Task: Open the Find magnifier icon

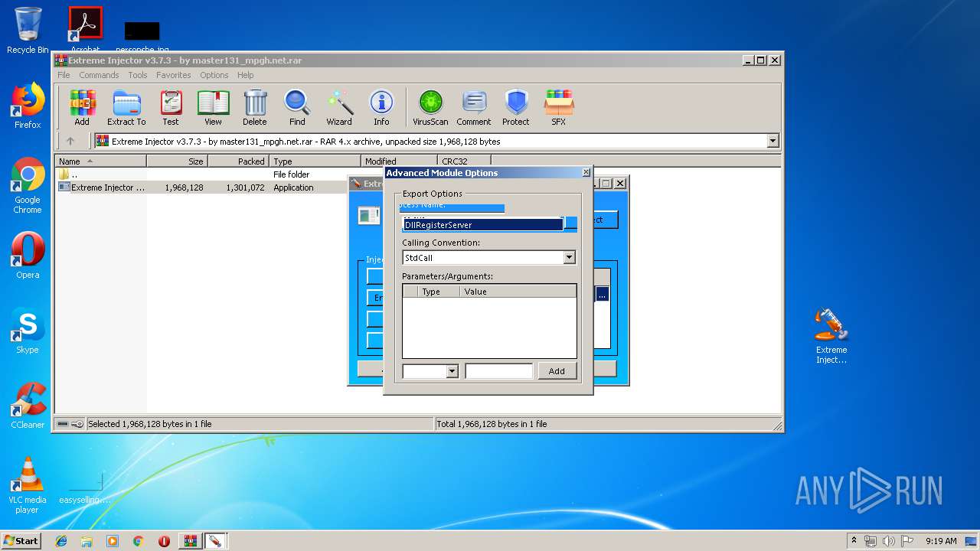Action: pos(297,107)
